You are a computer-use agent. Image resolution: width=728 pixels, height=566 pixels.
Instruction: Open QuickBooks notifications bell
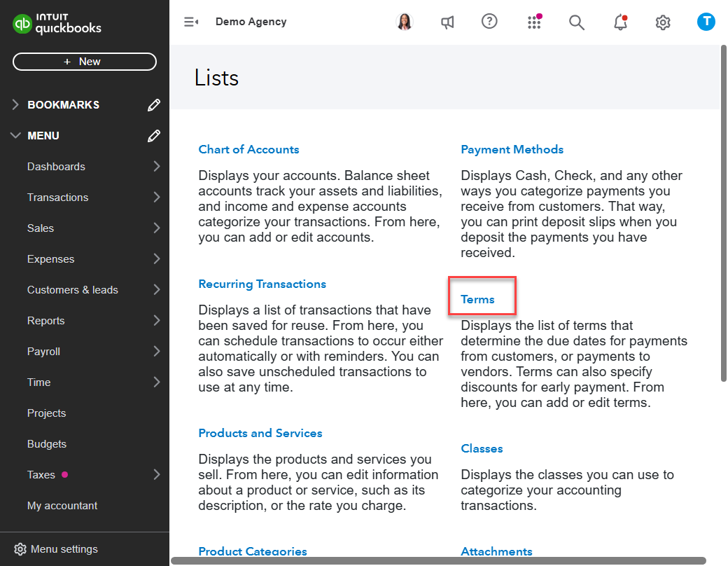coord(620,22)
